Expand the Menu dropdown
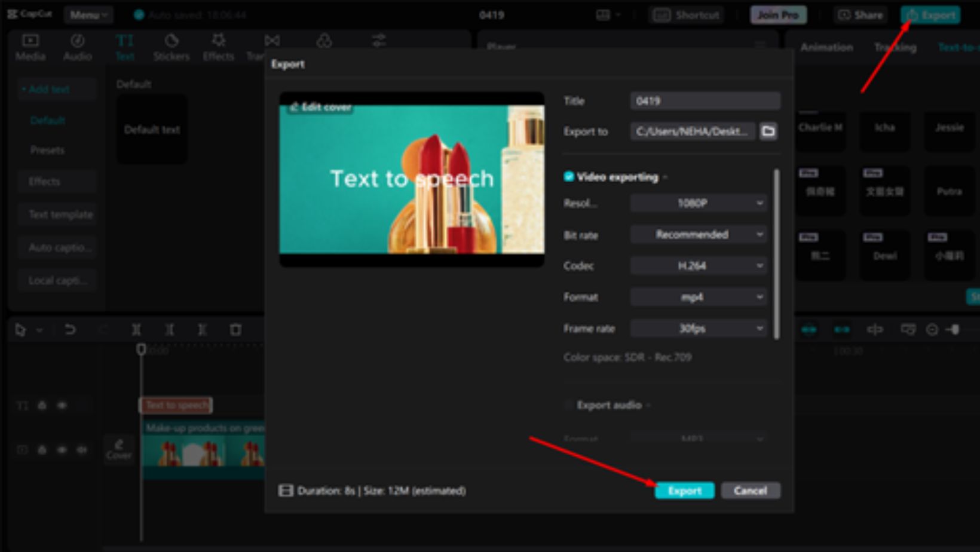980x552 pixels. [88, 15]
